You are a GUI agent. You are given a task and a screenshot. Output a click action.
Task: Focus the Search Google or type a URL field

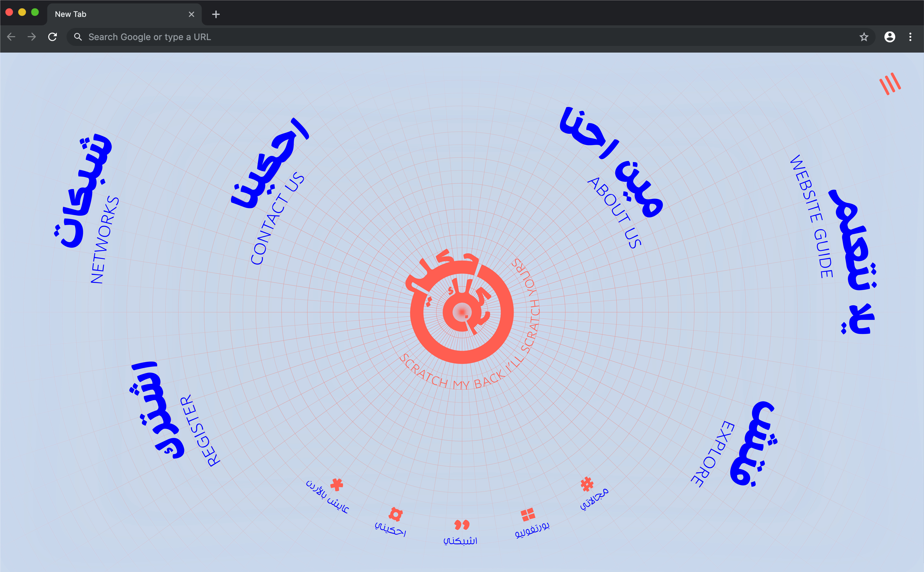471,37
